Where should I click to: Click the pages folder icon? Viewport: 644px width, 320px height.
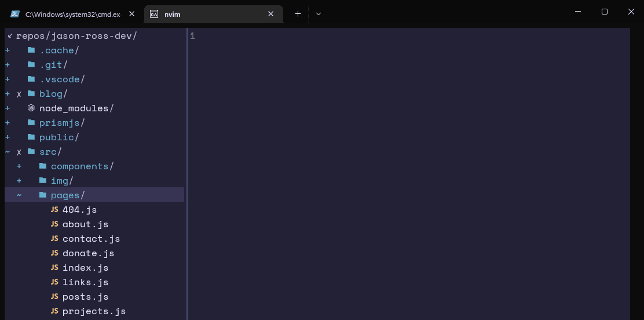pos(43,195)
